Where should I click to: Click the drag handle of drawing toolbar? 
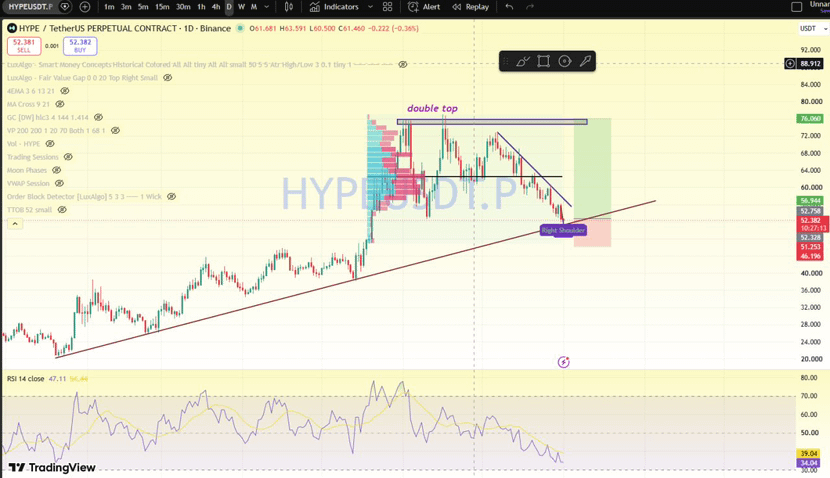click(x=506, y=61)
